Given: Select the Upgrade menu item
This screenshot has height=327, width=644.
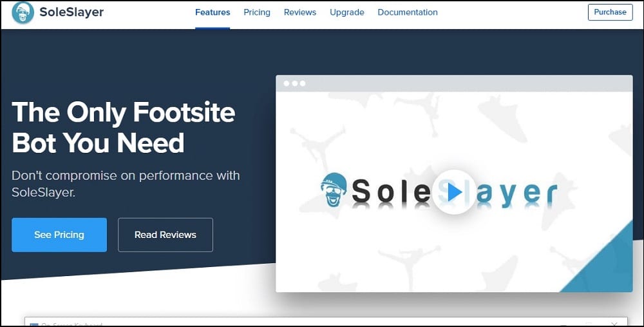Looking at the screenshot, I should click(346, 12).
